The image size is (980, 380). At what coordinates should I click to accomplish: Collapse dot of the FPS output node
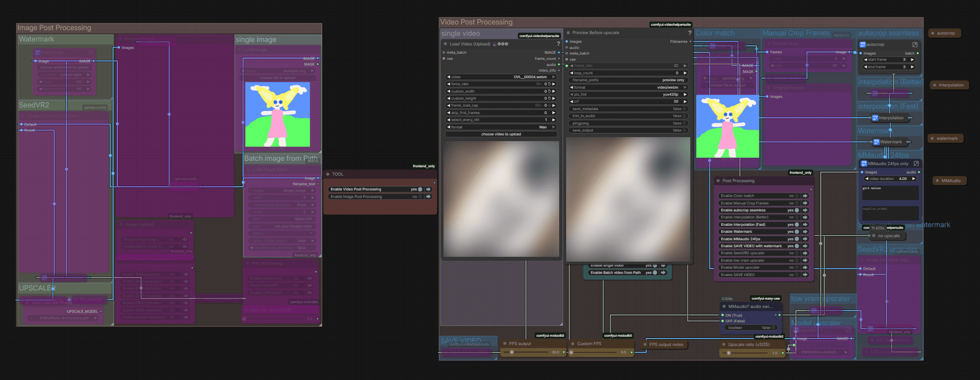[504, 344]
